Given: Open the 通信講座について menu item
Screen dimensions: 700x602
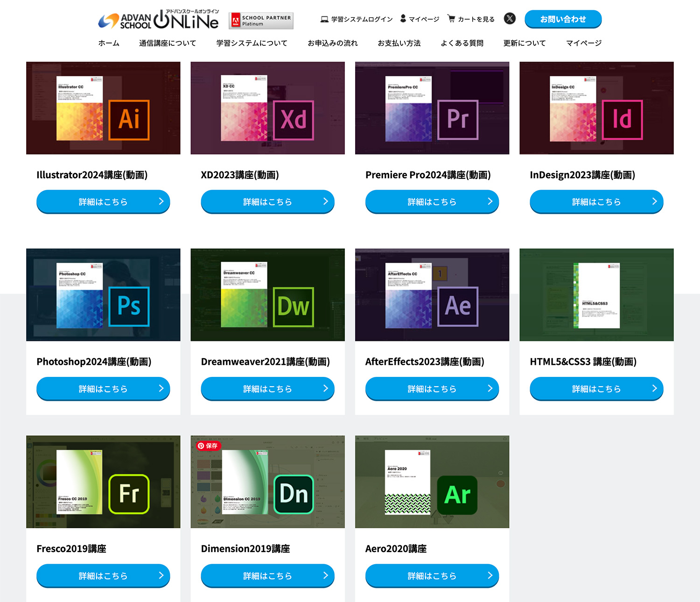Looking at the screenshot, I should point(168,43).
